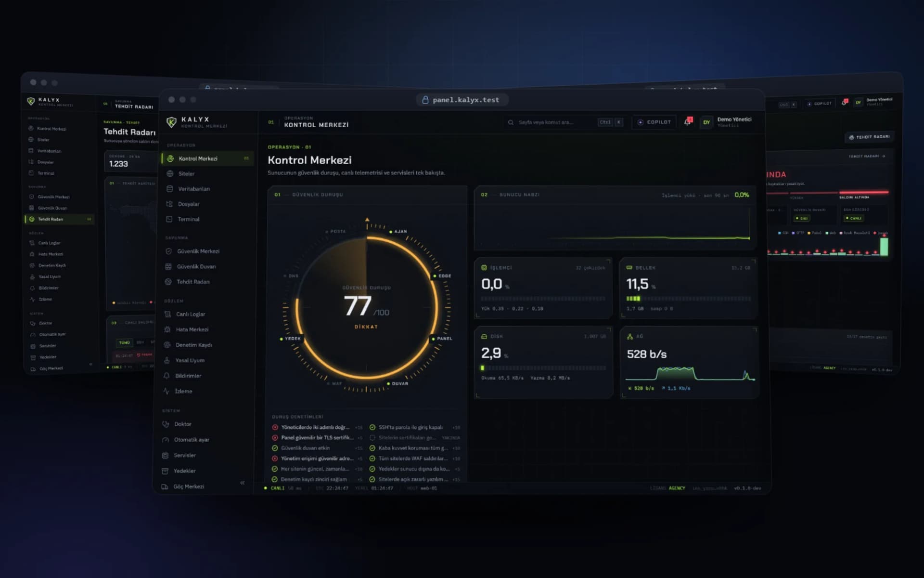Click the KALYX logo in front window

coord(197,122)
